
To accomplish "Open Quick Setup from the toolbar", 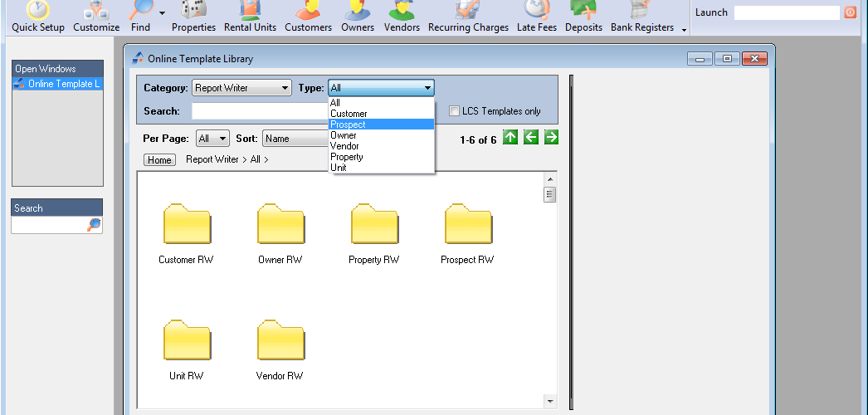I will coord(37,17).
